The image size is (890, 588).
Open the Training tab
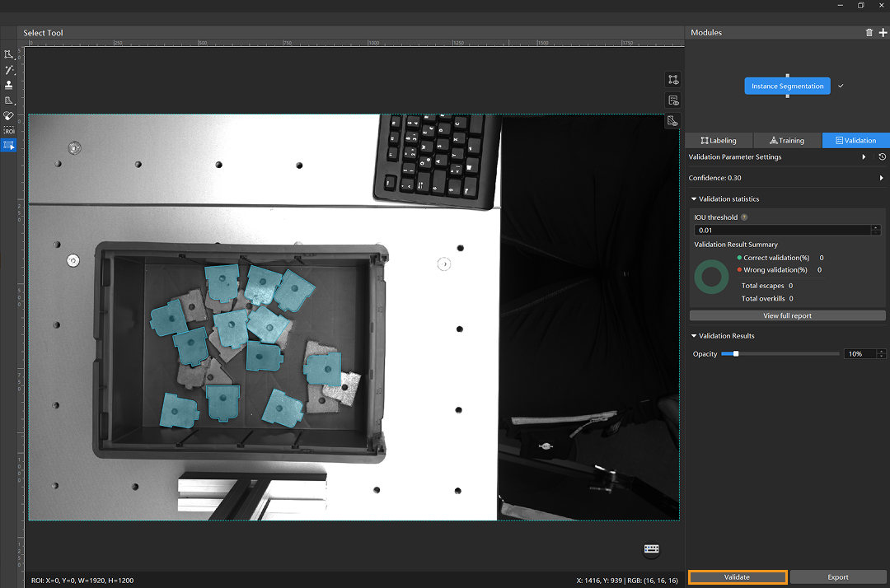(787, 141)
